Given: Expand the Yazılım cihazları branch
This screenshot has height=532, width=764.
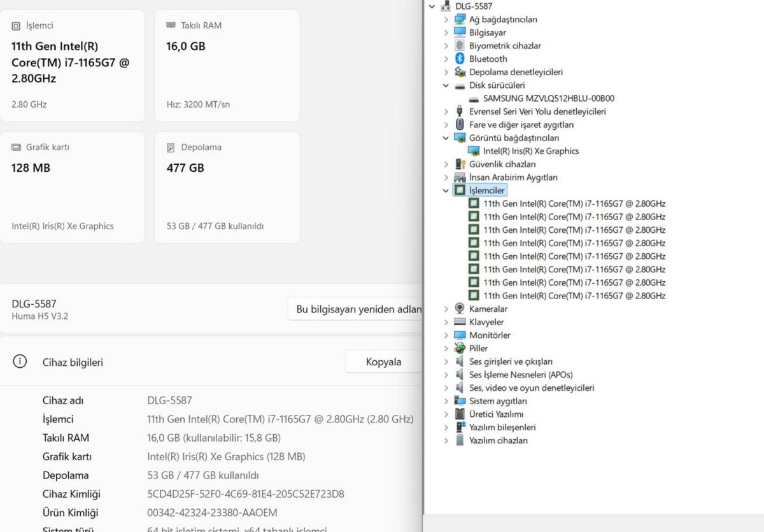Looking at the screenshot, I should pyautogui.click(x=446, y=440).
